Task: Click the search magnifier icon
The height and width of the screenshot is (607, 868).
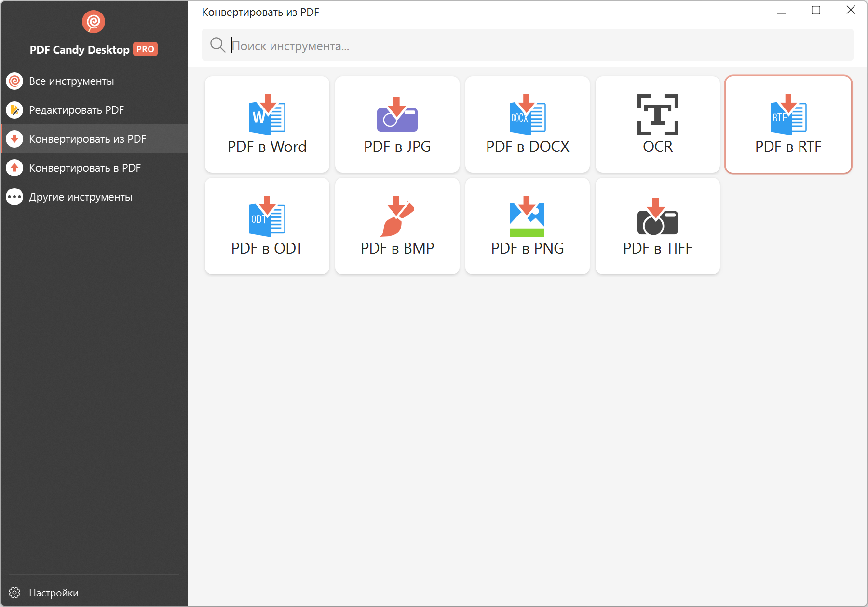Action: (217, 45)
